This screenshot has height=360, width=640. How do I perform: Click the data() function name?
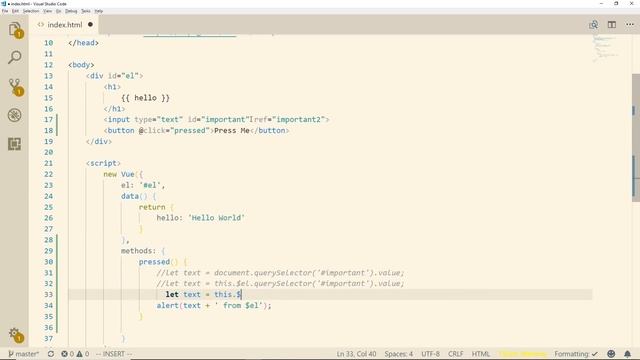(x=130, y=196)
